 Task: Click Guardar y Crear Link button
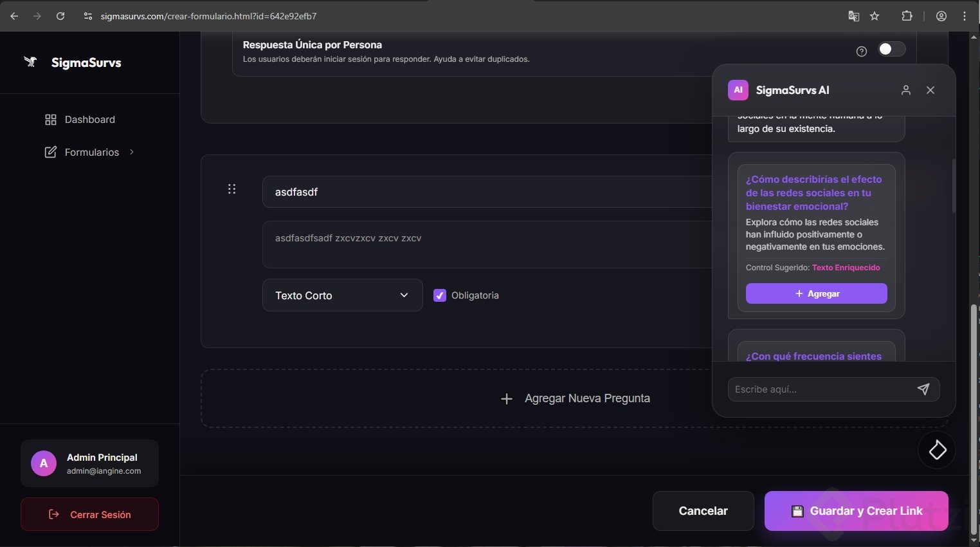click(856, 511)
